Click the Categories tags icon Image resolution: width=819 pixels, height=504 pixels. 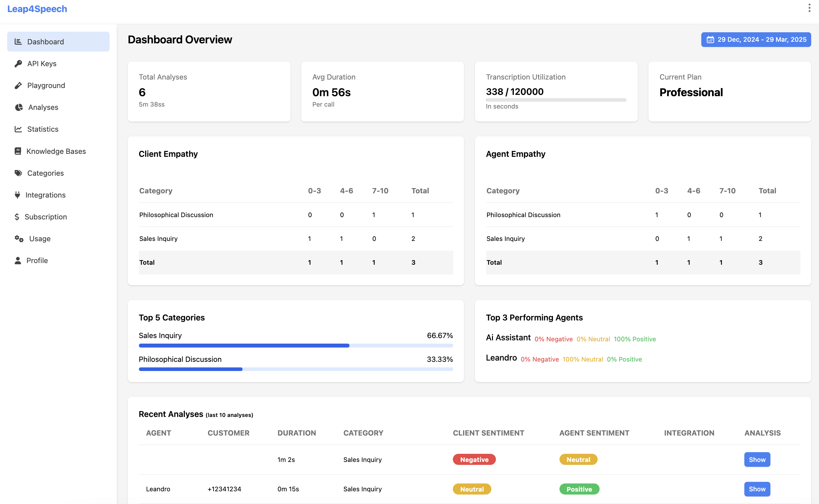[18, 173]
